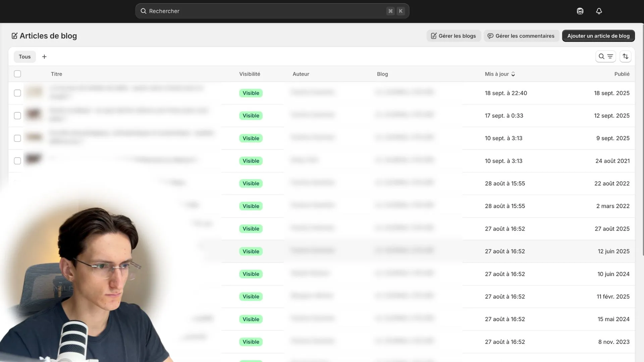Image resolution: width=644 pixels, height=362 pixels.
Task: Open the magnifier search icon in global bar
Action: tap(143, 11)
